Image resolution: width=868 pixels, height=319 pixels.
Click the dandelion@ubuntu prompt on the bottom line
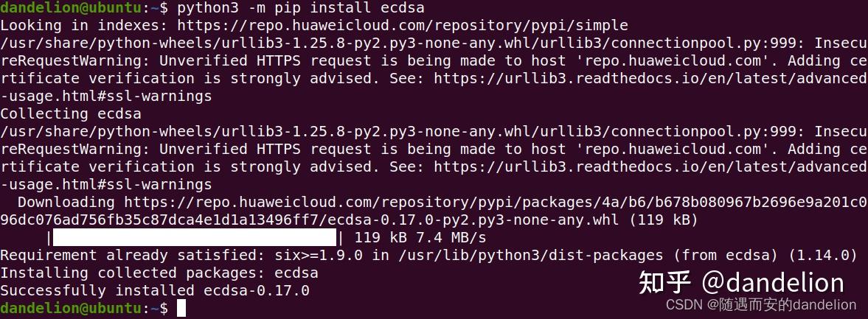pyautogui.click(x=69, y=308)
